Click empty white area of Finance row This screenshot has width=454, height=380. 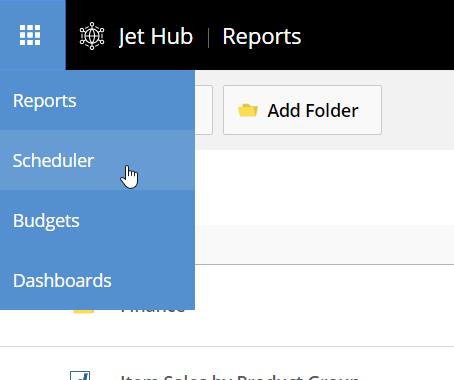(x=320, y=307)
